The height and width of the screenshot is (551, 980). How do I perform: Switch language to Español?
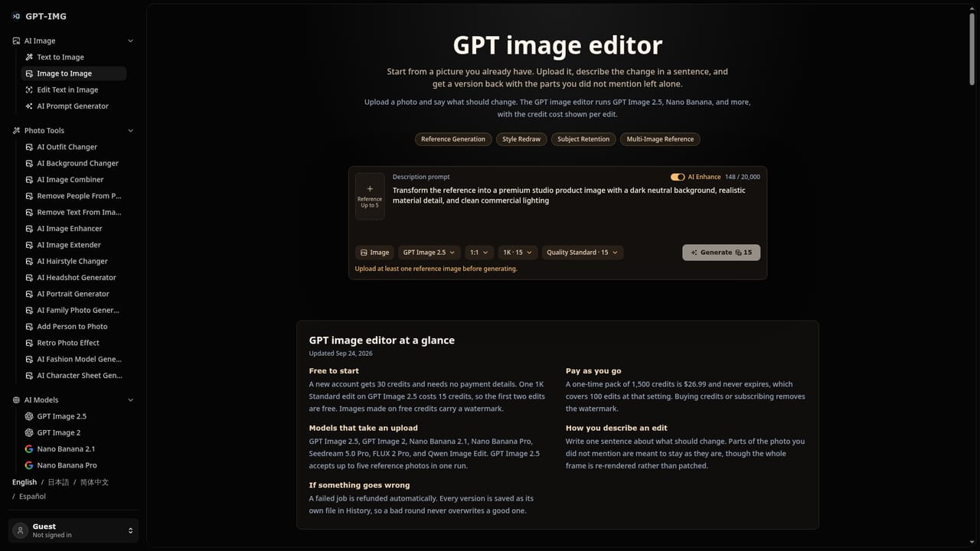[32, 497]
